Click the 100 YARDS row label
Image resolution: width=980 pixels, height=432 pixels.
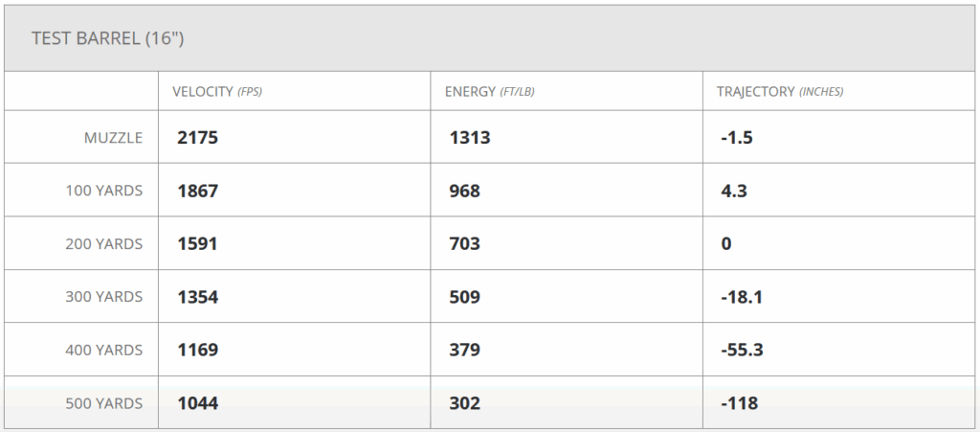coord(103,191)
